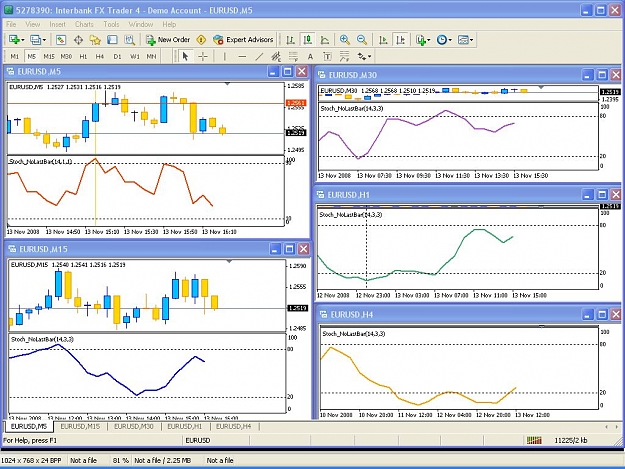Viewport: 625px width, 469px height.
Task: Click the chart shift marker in the M5 chart
Action: (x=227, y=84)
